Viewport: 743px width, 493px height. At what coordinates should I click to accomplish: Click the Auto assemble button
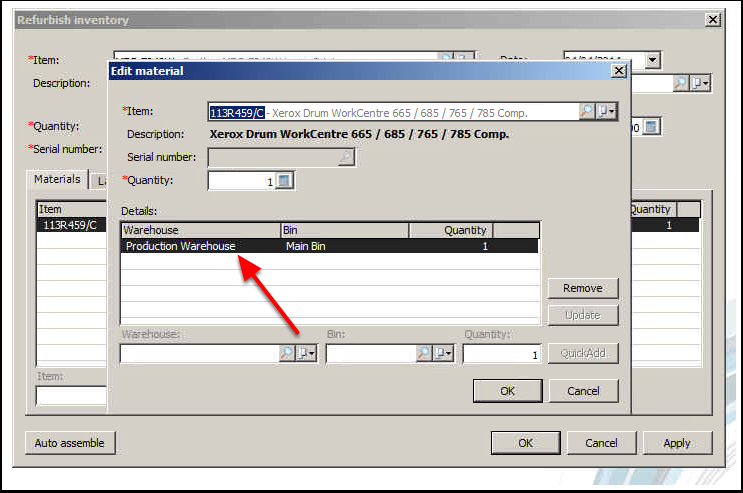coord(70,443)
